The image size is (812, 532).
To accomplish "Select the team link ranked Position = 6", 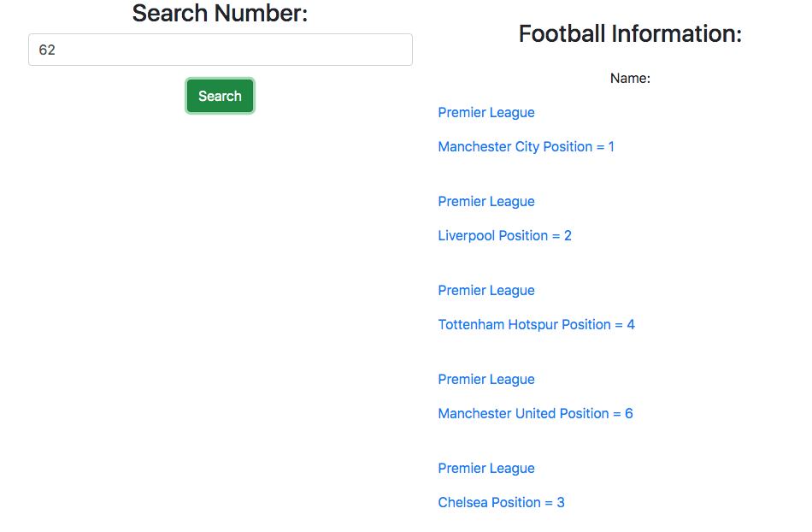I will coord(535,414).
